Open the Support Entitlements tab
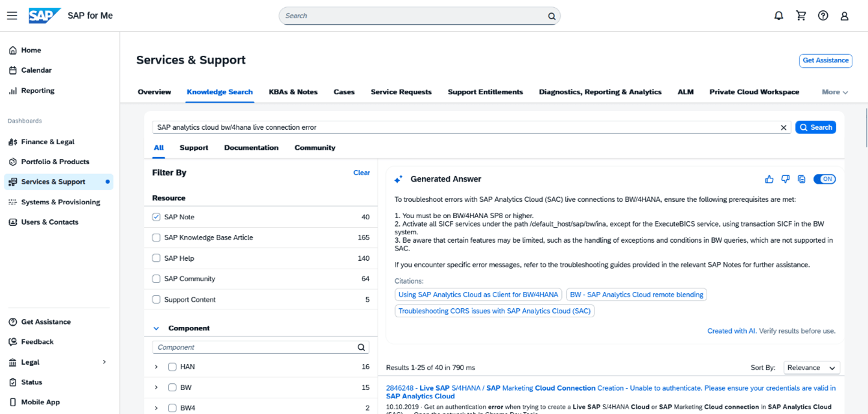Image resolution: width=868 pixels, height=414 pixels. (486, 92)
